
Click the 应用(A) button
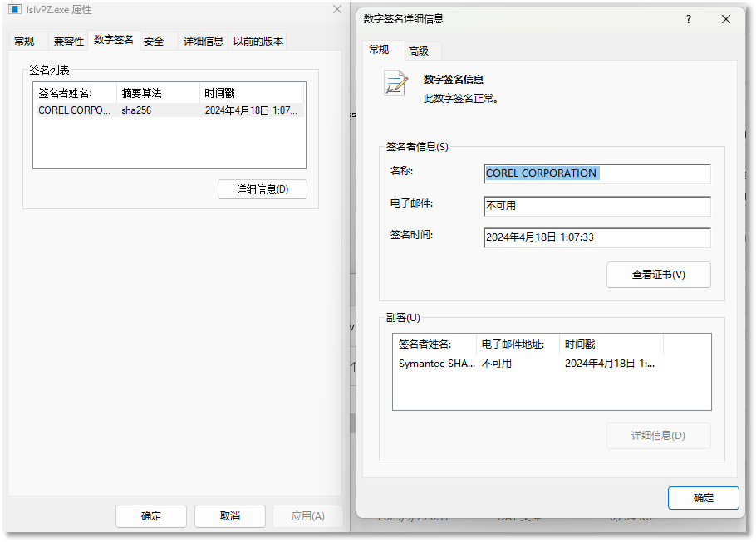[x=308, y=515]
